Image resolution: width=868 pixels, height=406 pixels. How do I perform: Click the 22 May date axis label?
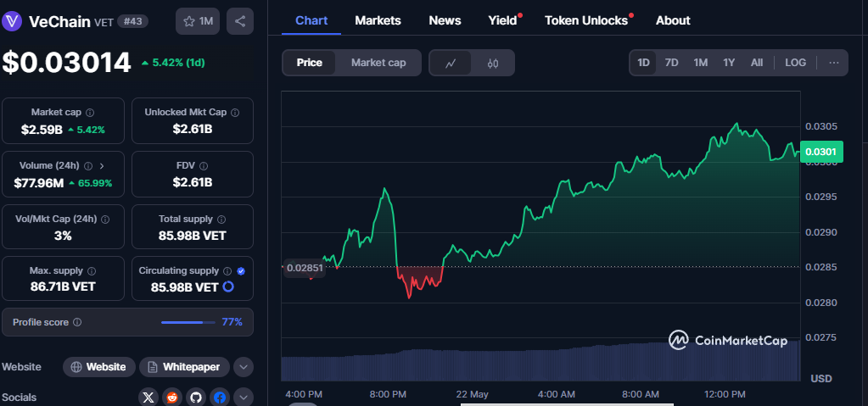[x=473, y=394]
